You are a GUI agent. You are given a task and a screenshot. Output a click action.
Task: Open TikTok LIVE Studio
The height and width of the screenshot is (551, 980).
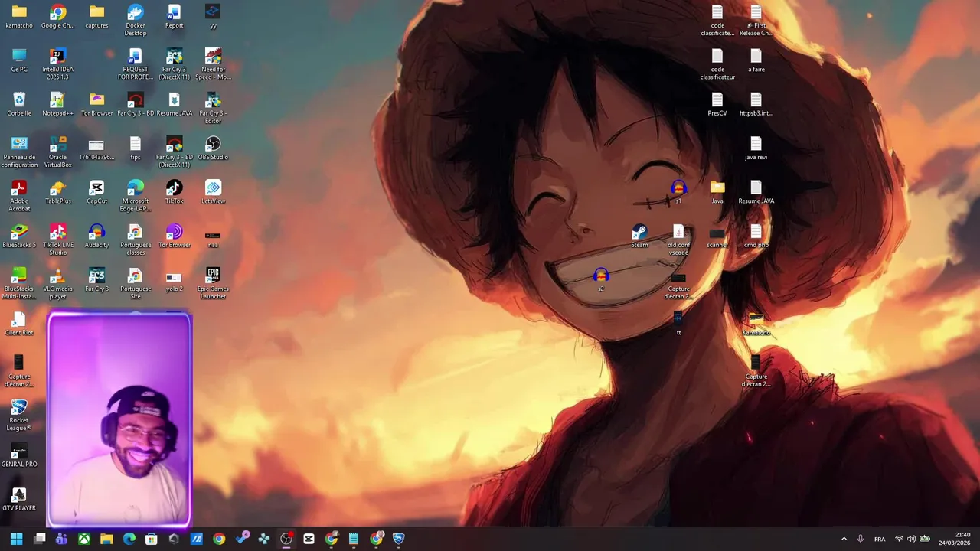[57, 240]
